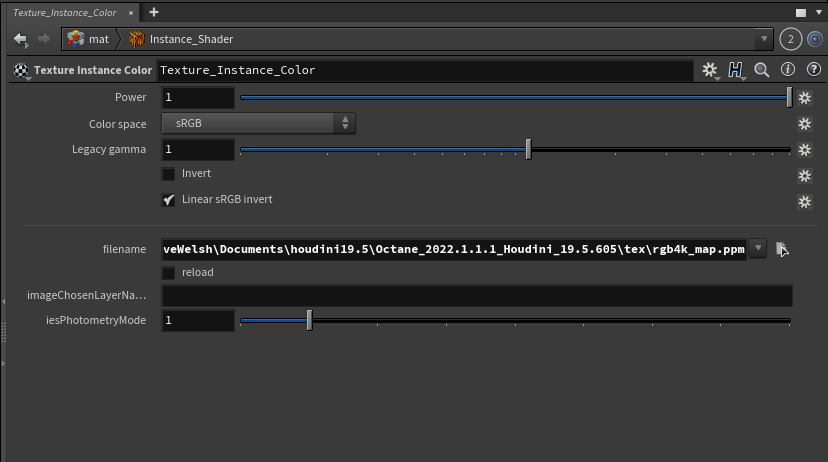Click the Power slider handle

pos(789,97)
